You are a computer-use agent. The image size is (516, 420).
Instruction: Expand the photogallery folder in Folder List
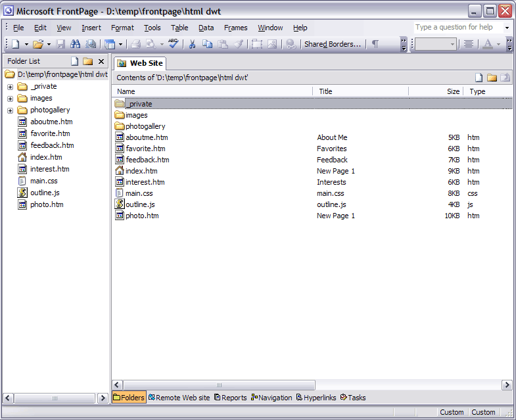click(x=11, y=110)
